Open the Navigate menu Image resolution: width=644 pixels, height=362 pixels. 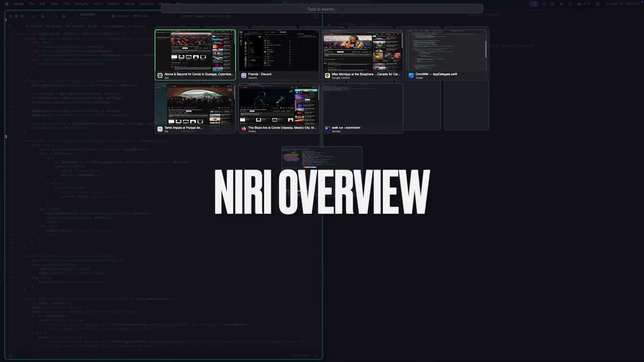tap(82, 4)
